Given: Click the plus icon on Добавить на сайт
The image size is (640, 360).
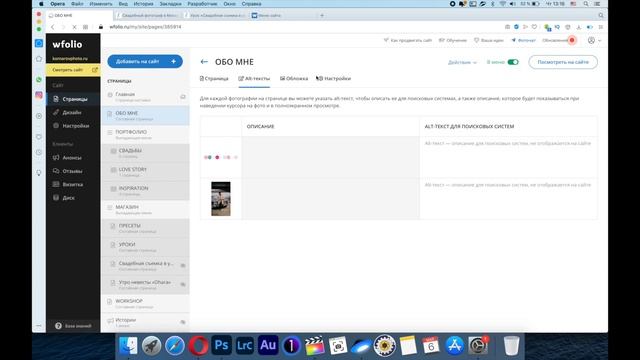Looking at the screenshot, I should pos(173,61).
